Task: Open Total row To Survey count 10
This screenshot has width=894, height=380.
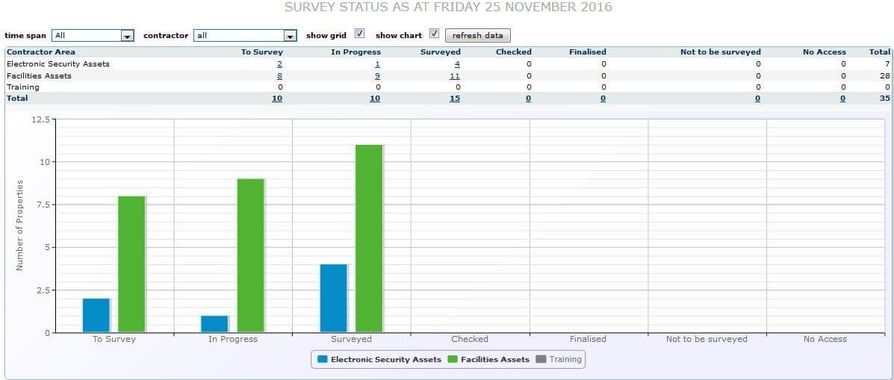Action: coord(277,98)
